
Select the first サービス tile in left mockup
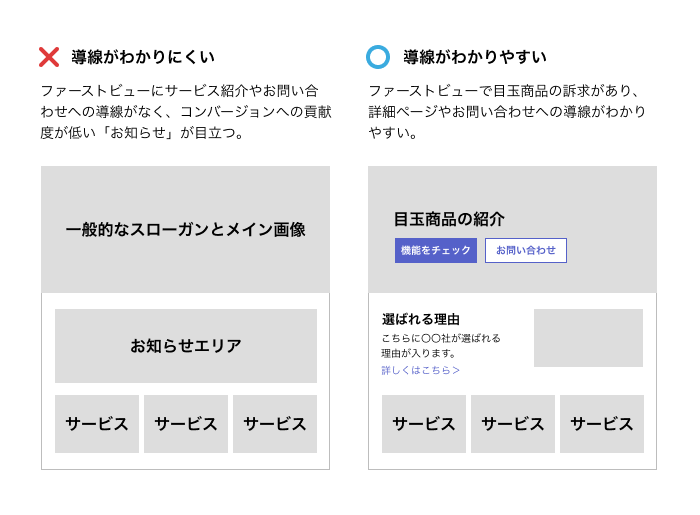(97, 424)
